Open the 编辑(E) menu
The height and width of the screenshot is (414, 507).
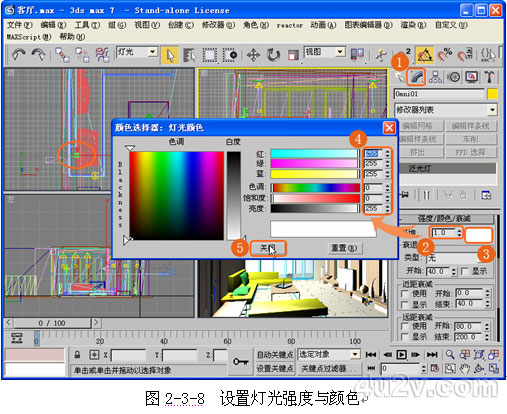(x=53, y=25)
